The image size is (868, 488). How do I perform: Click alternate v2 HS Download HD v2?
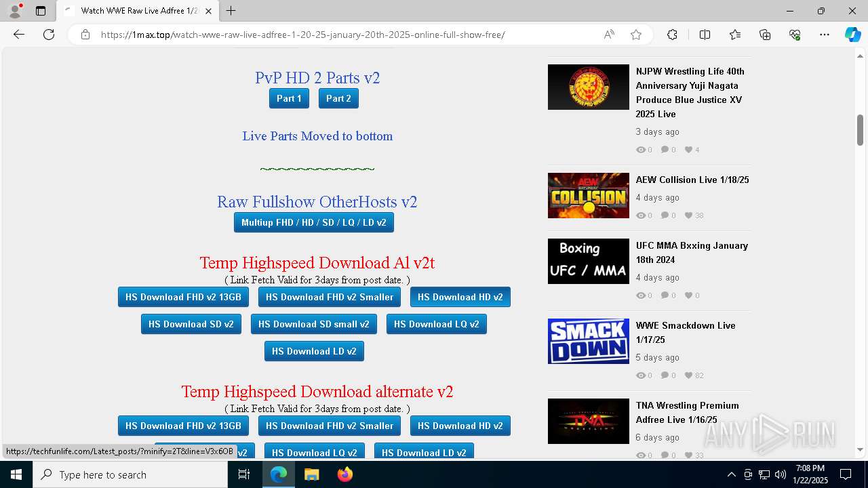click(460, 426)
